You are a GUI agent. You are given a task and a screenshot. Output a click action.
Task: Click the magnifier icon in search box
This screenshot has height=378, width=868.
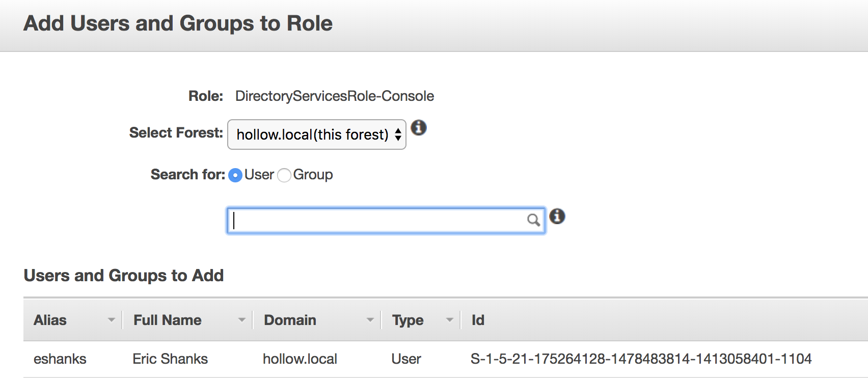pyautogui.click(x=533, y=220)
